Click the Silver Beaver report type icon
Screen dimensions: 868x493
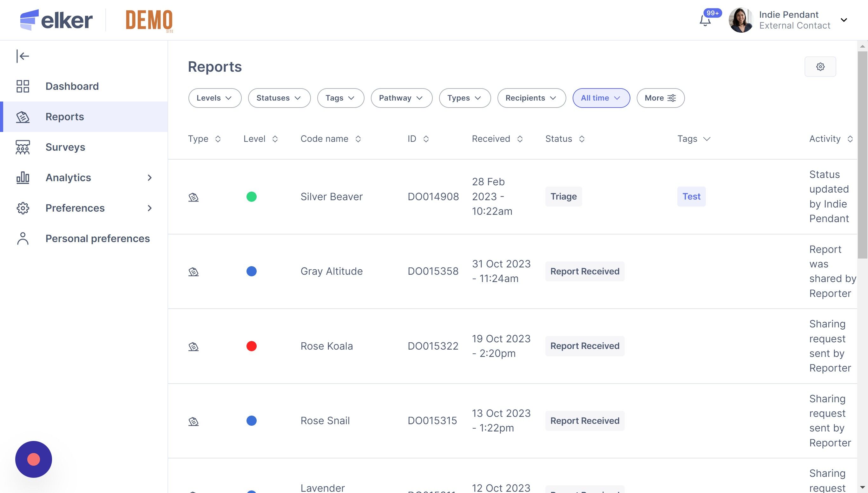[x=193, y=197]
